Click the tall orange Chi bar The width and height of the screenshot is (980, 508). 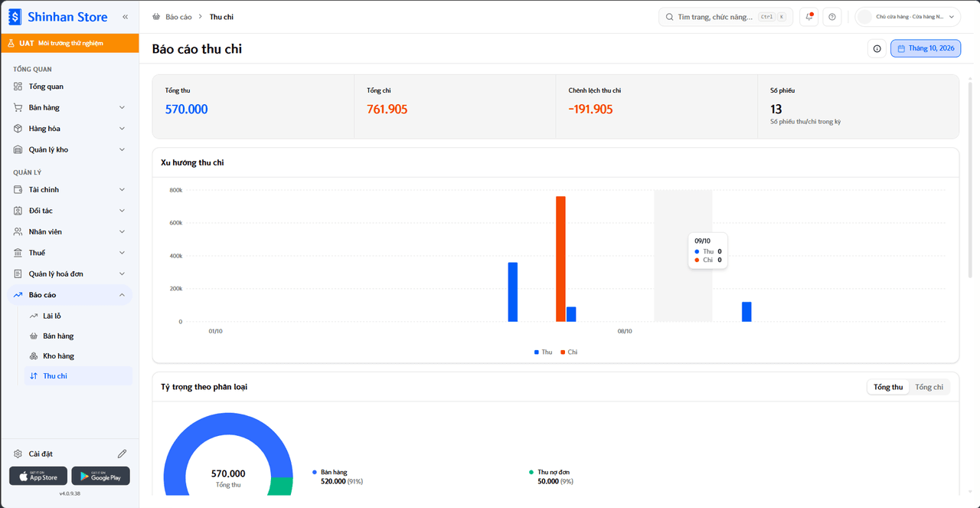click(560, 259)
